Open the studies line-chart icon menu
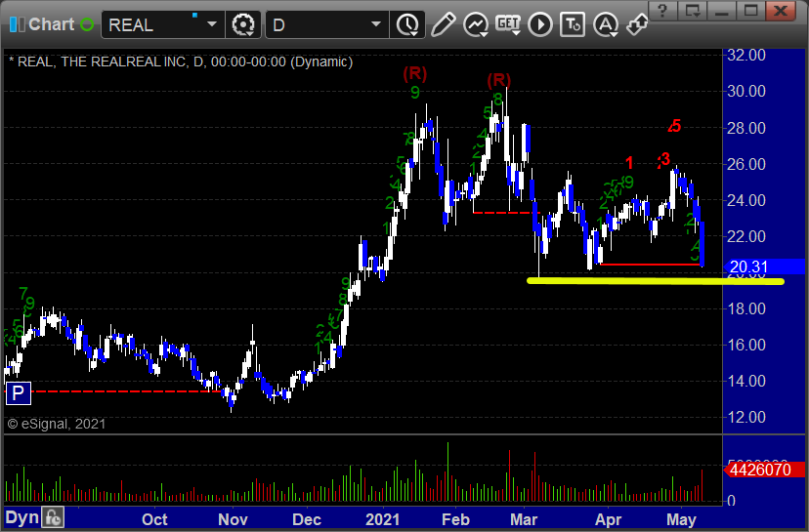Image resolution: width=809 pixels, height=532 pixels. coord(476,24)
